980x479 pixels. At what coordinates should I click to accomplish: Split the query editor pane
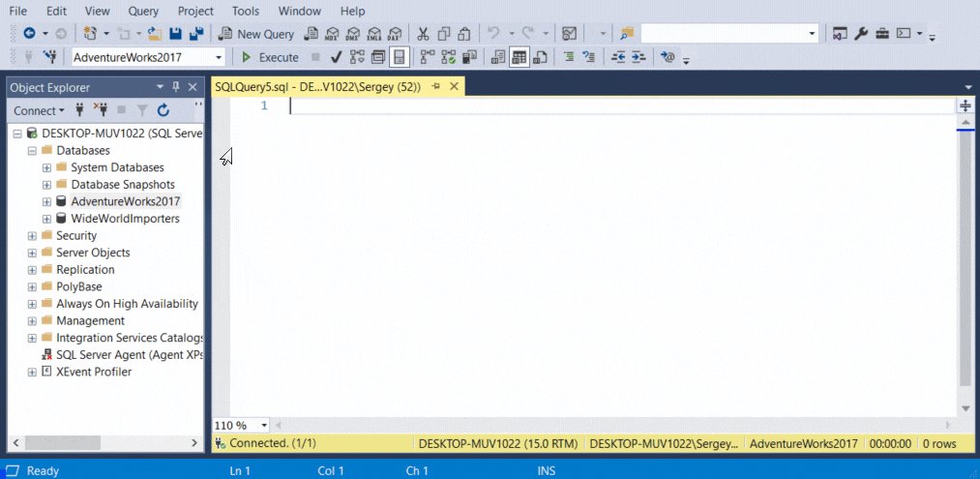pos(965,105)
